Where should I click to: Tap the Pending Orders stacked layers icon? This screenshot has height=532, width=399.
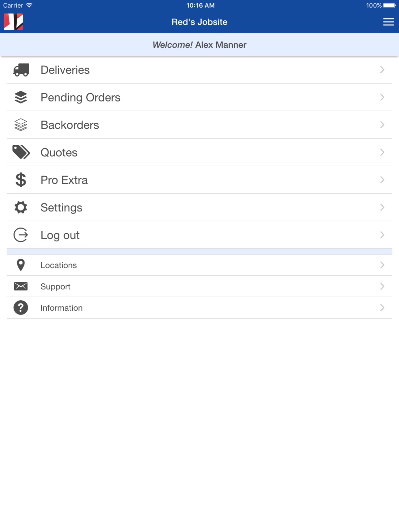[x=21, y=97]
